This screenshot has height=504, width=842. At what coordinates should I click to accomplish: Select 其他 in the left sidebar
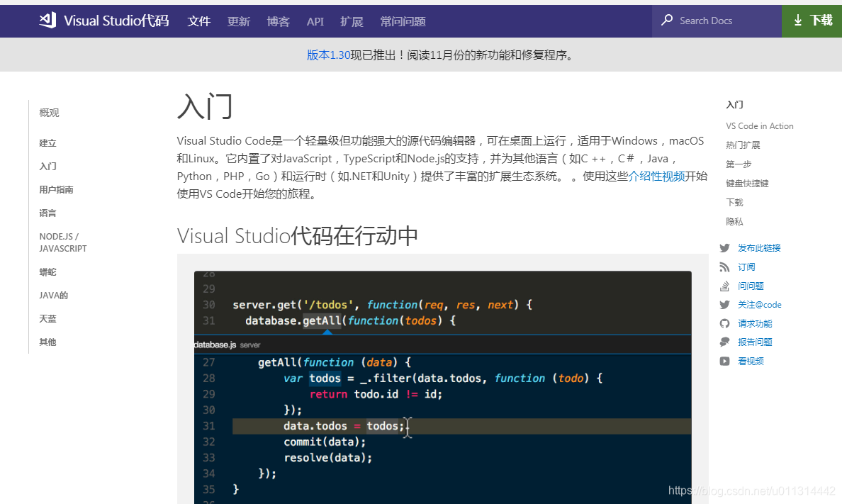(x=47, y=342)
